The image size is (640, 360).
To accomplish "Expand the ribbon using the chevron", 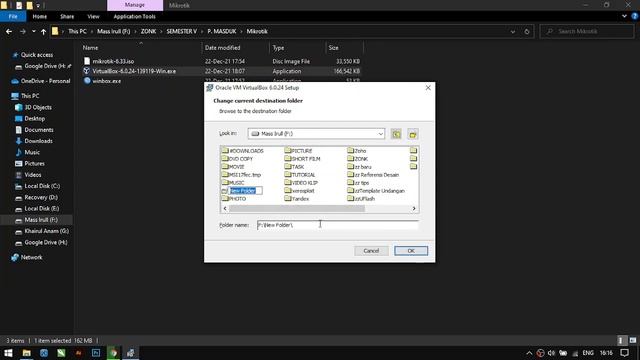I will click(624, 16).
